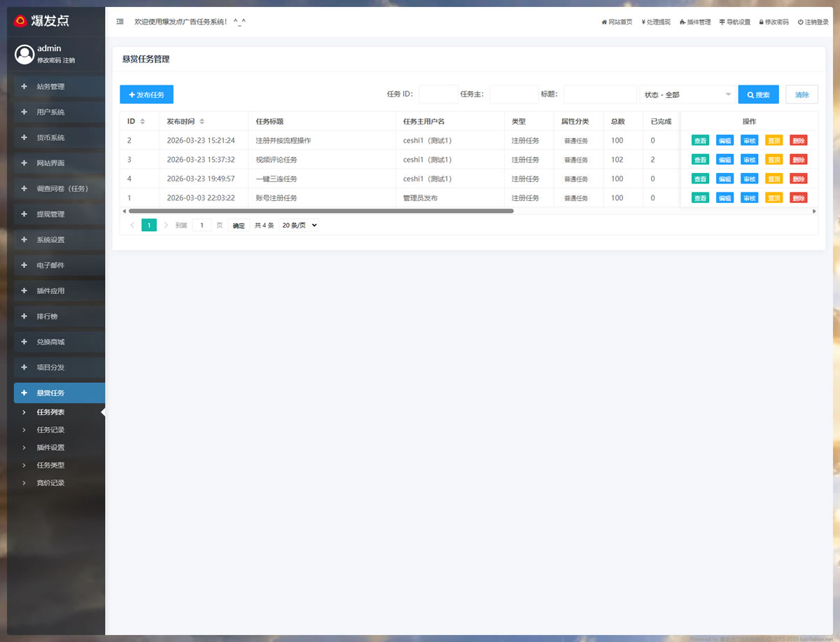Toggle the sidebar collapse hamburger icon
The image size is (840, 642).
120,22
